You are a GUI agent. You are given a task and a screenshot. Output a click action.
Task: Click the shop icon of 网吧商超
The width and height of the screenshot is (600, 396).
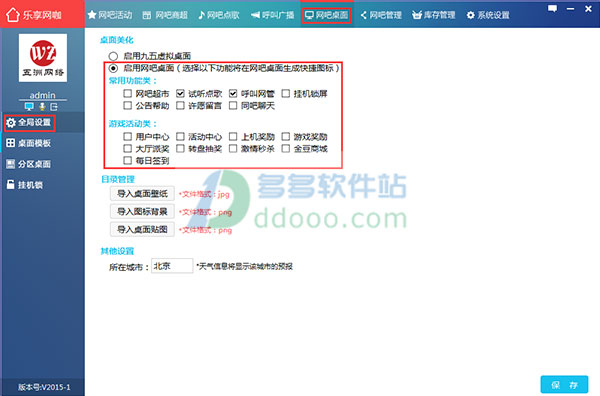(147, 15)
